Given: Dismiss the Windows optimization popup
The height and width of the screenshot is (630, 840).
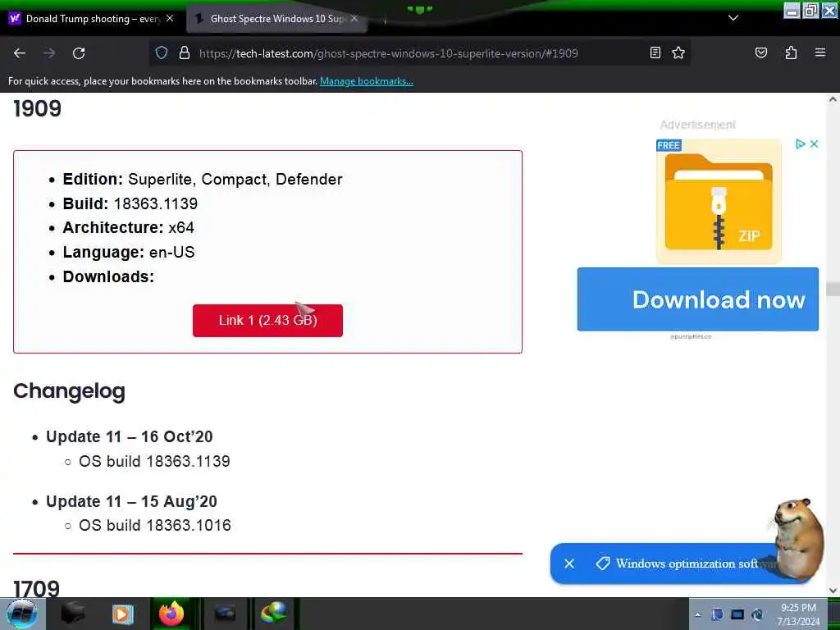Looking at the screenshot, I should 569,564.
